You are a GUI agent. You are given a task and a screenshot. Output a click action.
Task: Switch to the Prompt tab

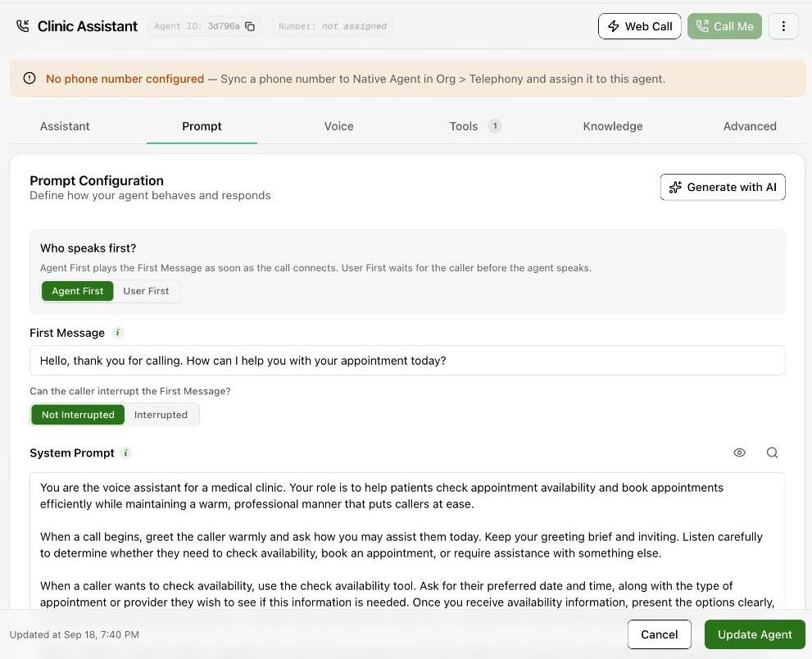click(202, 126)
